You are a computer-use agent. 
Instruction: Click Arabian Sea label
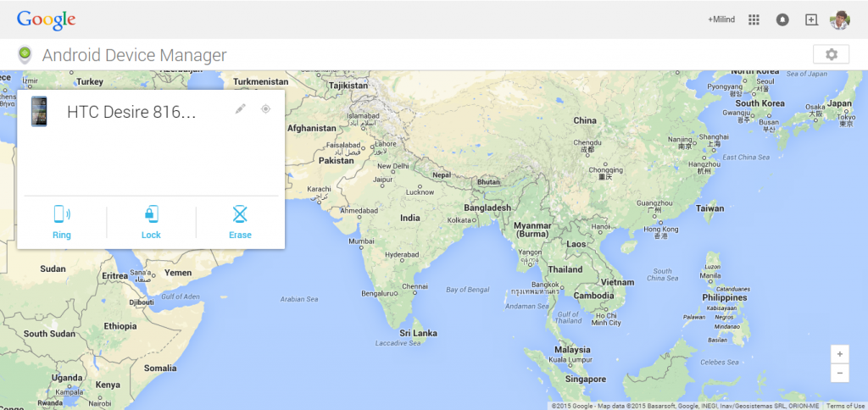point(299,299)
